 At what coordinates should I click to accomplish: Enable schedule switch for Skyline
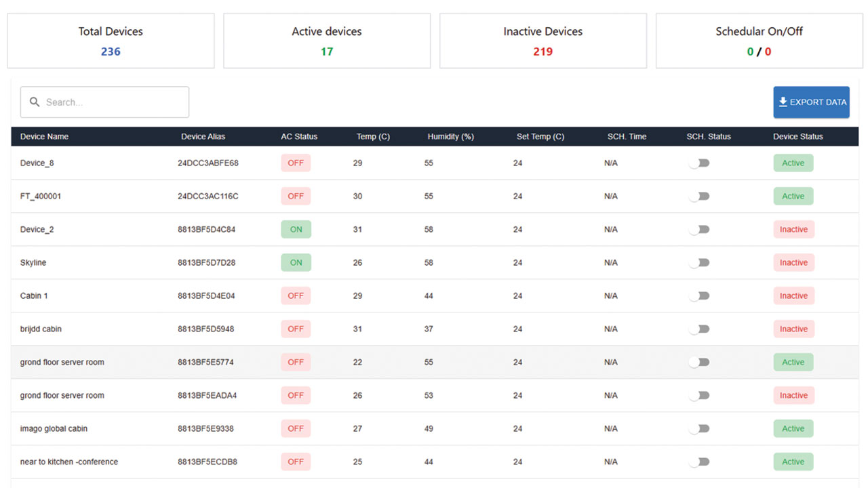[699, 263]
